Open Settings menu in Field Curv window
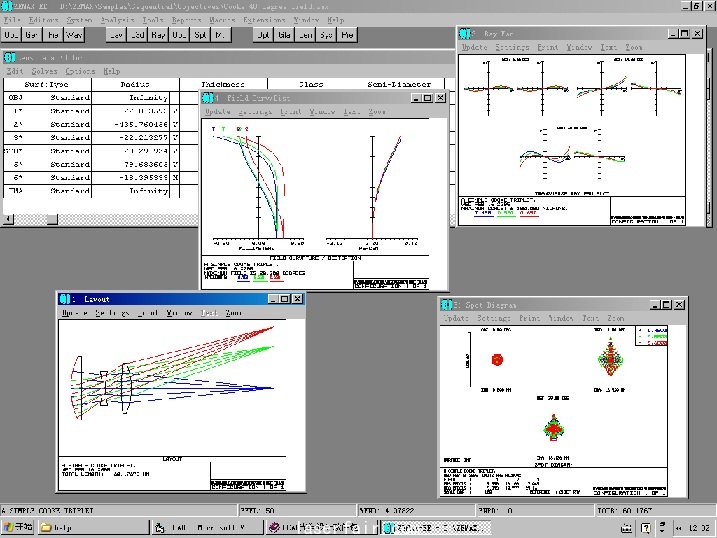Image resolution: width=717 pixels, height=538 pixels. [256, 112]
